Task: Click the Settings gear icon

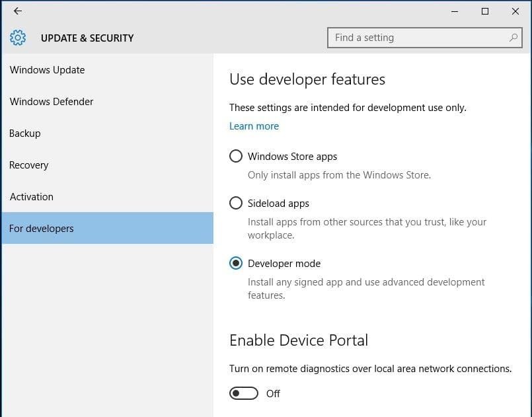Action: (x=18, y=38)
